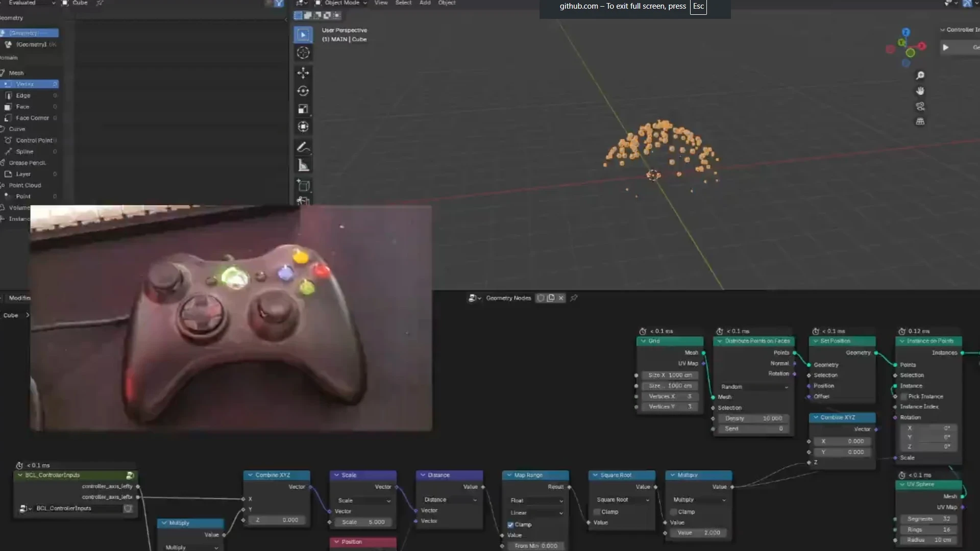The width and height of the screenshot is (980, 551).
Task: Collapse the Combine XYZ node
Action: click(x=250, y=474)
